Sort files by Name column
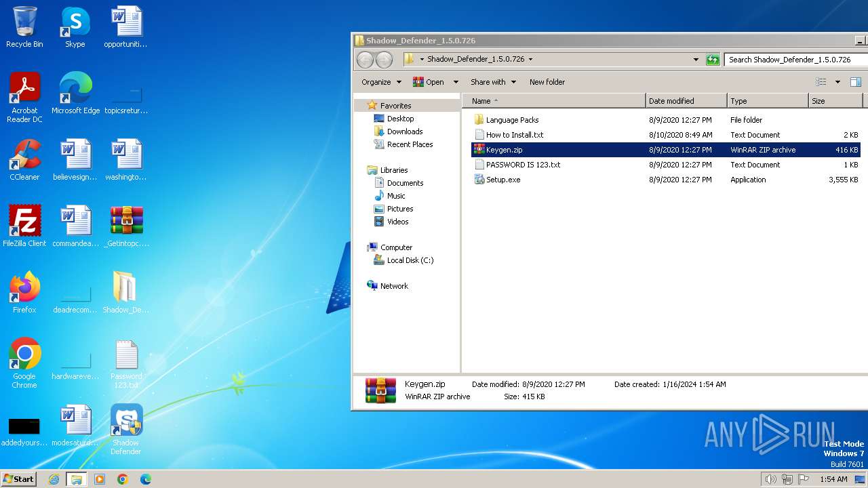The image size is (868, 488). coord(554,101)
